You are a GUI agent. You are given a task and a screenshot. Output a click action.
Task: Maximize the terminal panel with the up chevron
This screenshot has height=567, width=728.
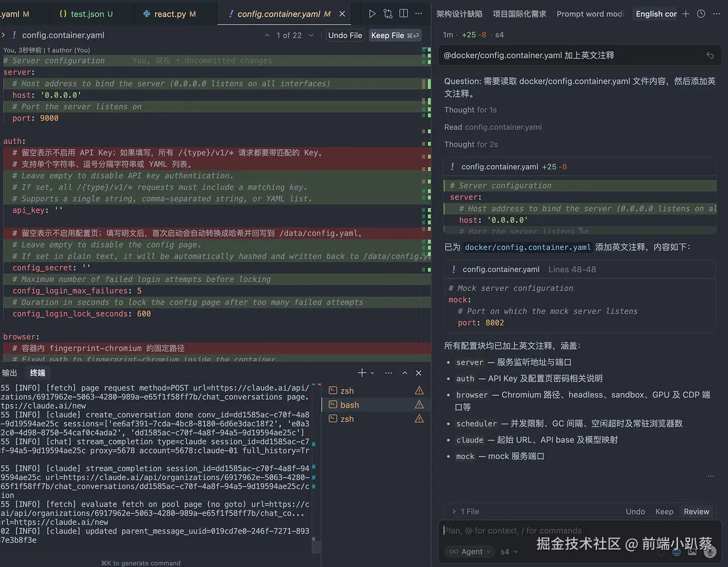point(405,373)
